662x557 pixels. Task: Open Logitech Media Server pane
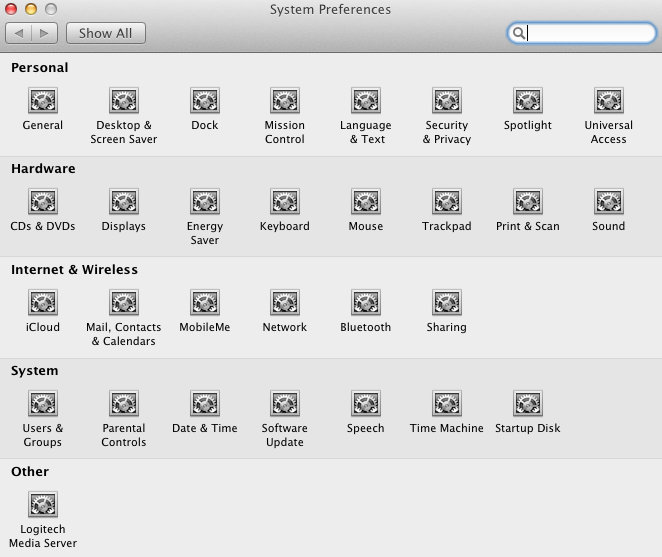(x=43, y=505)
